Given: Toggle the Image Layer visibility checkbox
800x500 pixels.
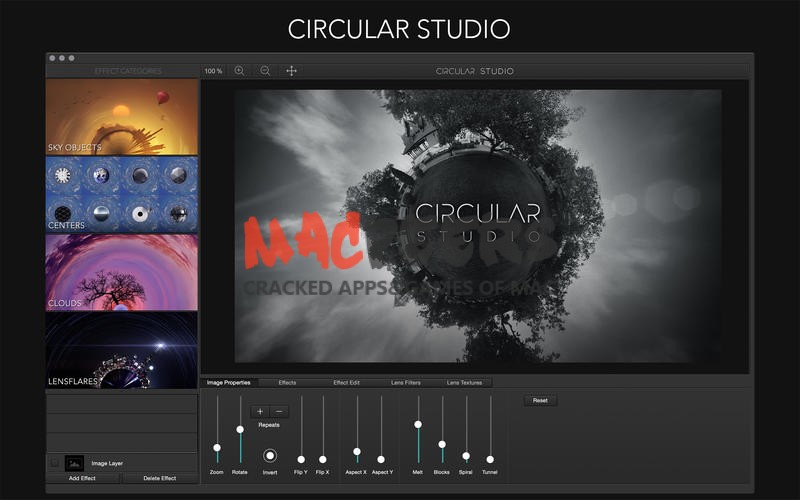Looking at the screenshot, I should click(x=55, y=463).
